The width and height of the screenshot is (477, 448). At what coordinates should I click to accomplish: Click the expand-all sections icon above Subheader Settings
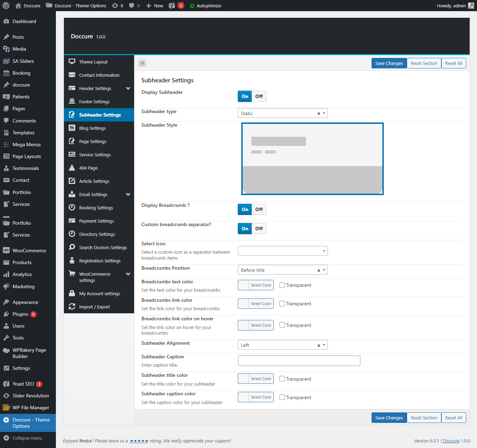(142, 63)
